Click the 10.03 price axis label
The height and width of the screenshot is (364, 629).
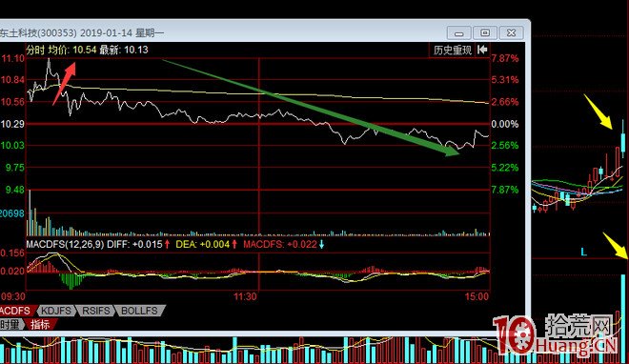[12, 145]
